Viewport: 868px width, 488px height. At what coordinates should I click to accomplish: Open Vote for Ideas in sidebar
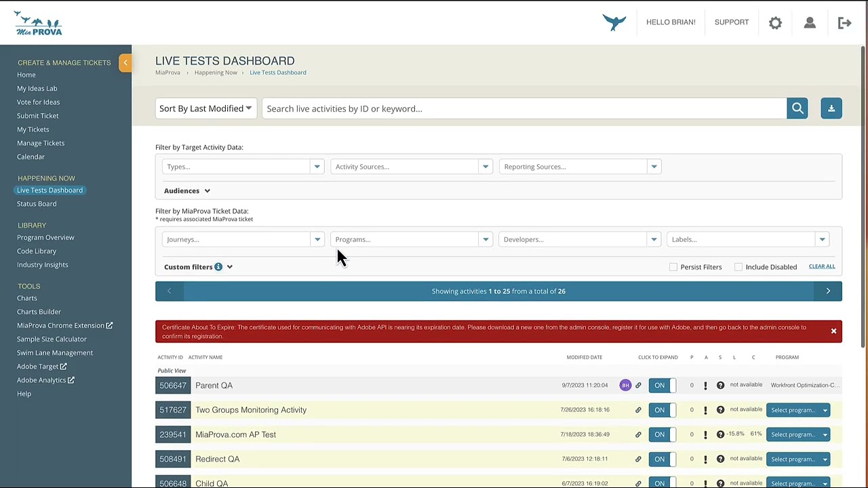[x=38, y=102]
